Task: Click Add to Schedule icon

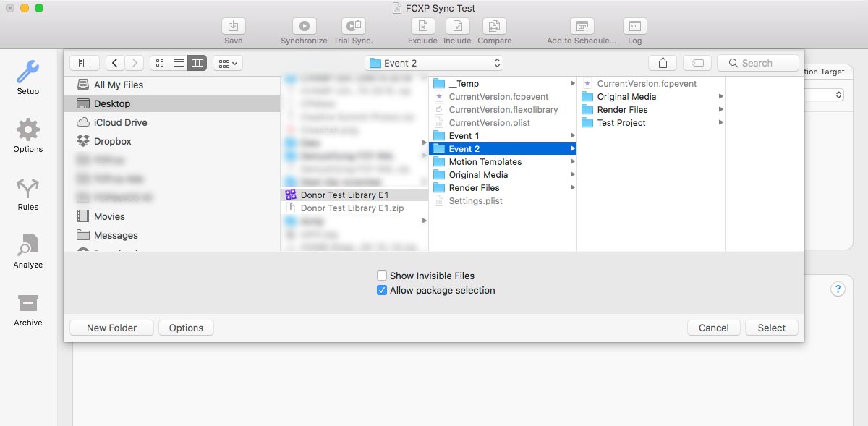Action: coord(582,26)
